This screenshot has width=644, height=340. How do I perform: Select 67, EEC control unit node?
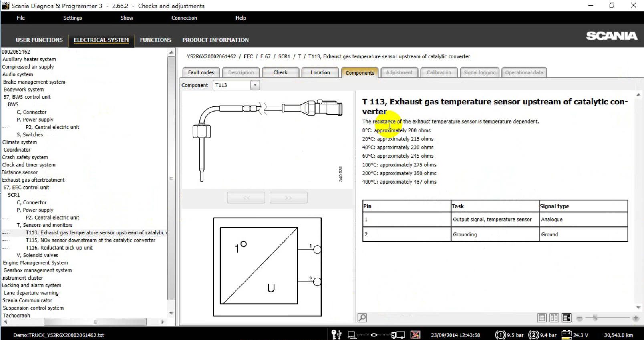(26, 187)
